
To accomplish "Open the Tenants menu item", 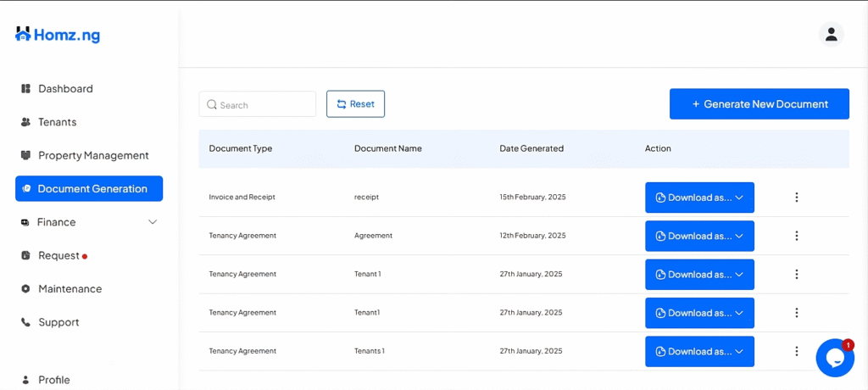I will point(58,122).
